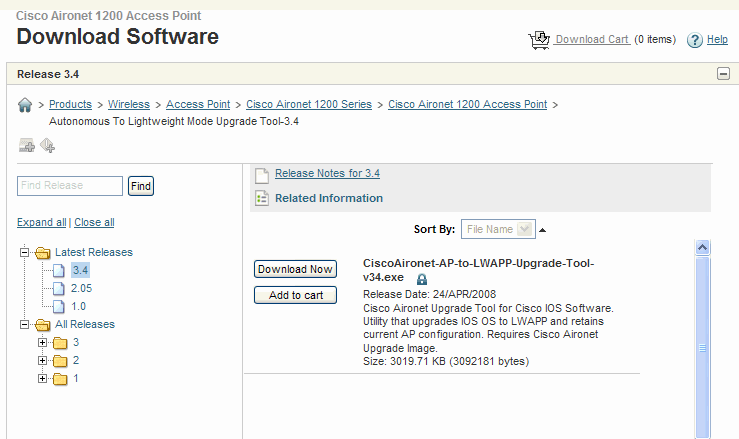Click the Latest Releases label
The image size is (739, 439).
tap(94, 252)
